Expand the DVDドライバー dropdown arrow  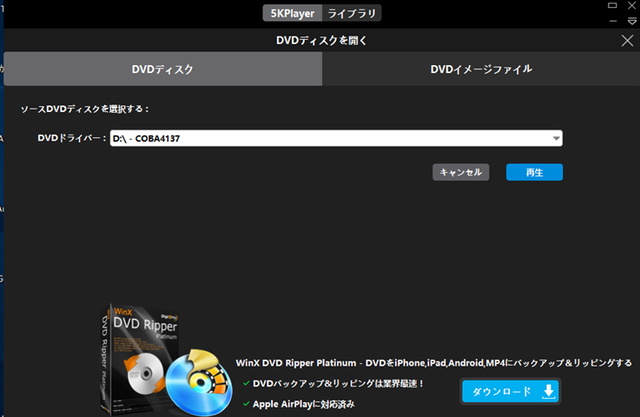point(556,138)
